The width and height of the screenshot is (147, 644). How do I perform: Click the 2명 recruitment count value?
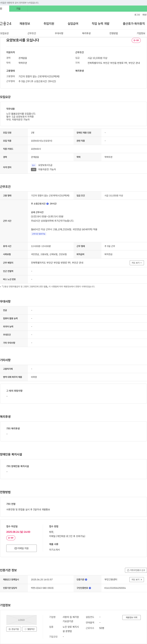33,133
